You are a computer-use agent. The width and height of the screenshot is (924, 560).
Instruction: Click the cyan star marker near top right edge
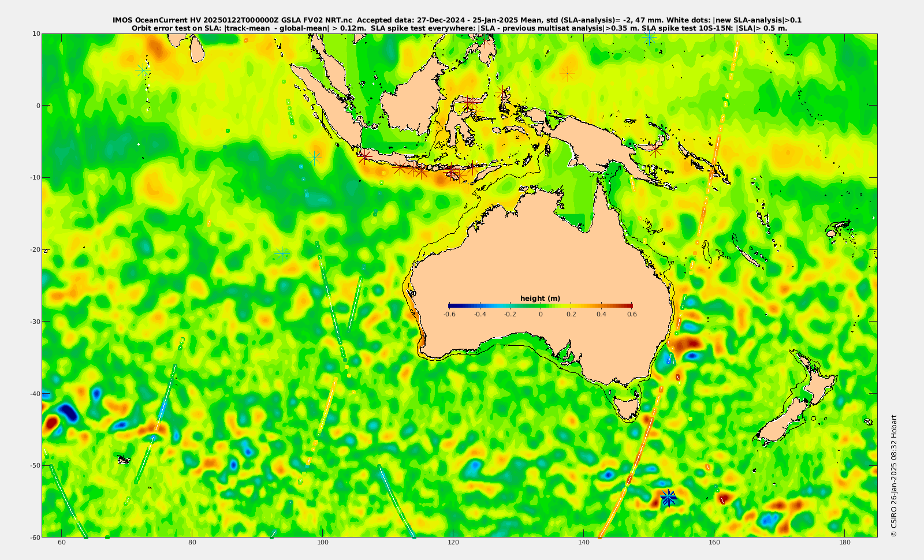coord(649,38)
